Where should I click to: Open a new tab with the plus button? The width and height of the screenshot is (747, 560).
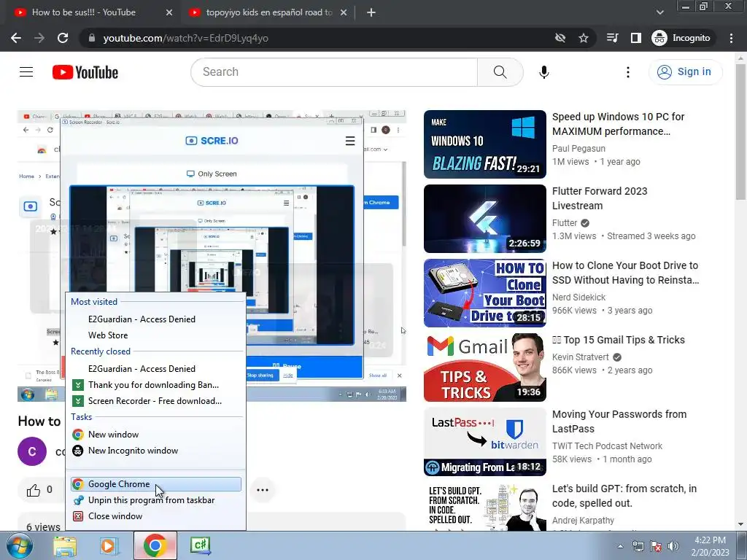point(371,13)
